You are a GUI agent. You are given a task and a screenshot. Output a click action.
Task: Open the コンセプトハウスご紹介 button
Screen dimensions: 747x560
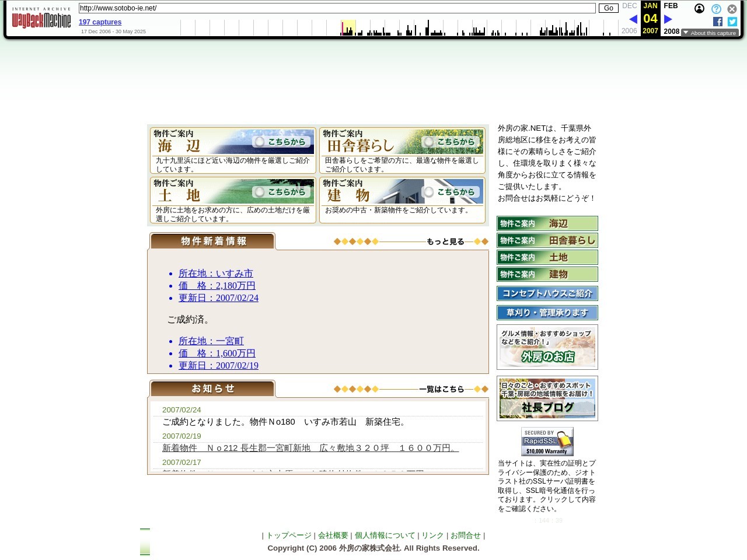point(547,293)
